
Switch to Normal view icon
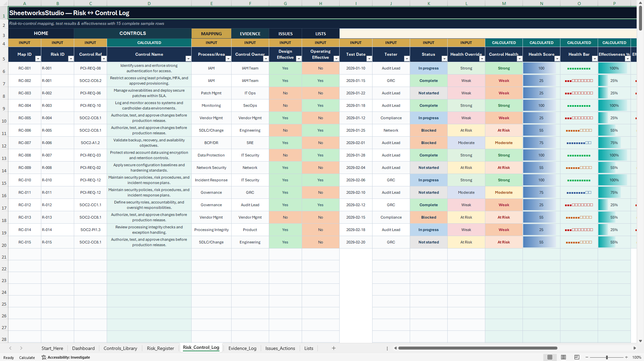pos(550,357)
